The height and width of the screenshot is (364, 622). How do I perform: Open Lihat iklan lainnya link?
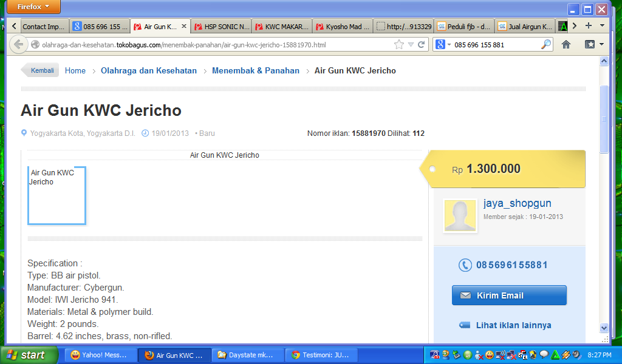514,325
